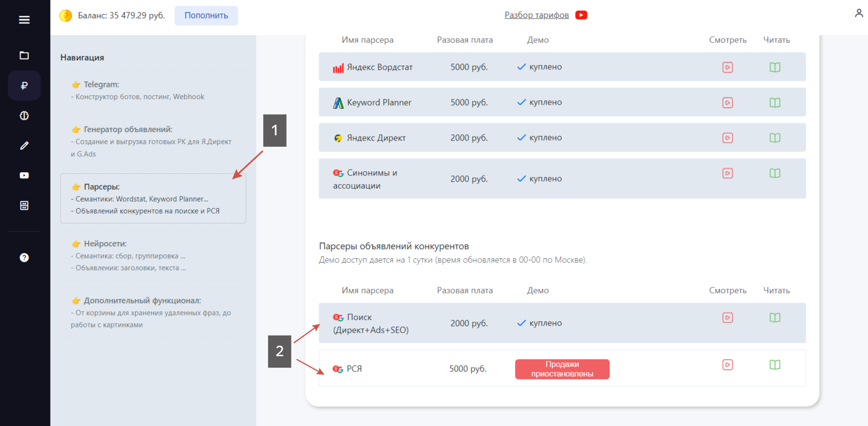Click the calculator icon in the sidebar

point(24,206)
